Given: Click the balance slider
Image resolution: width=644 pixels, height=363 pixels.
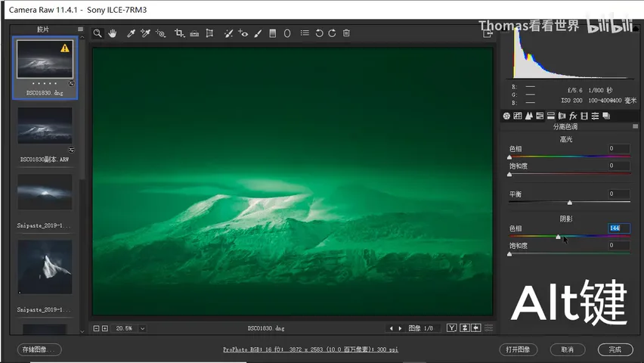Looking at the screenshot, I should click(x=569, y=202).
